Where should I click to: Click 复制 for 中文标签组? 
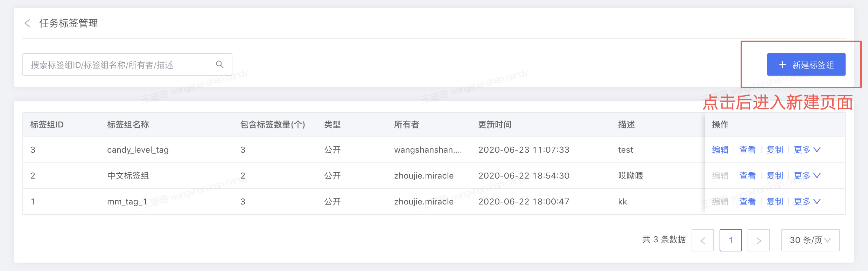click(x=775, y=176)
